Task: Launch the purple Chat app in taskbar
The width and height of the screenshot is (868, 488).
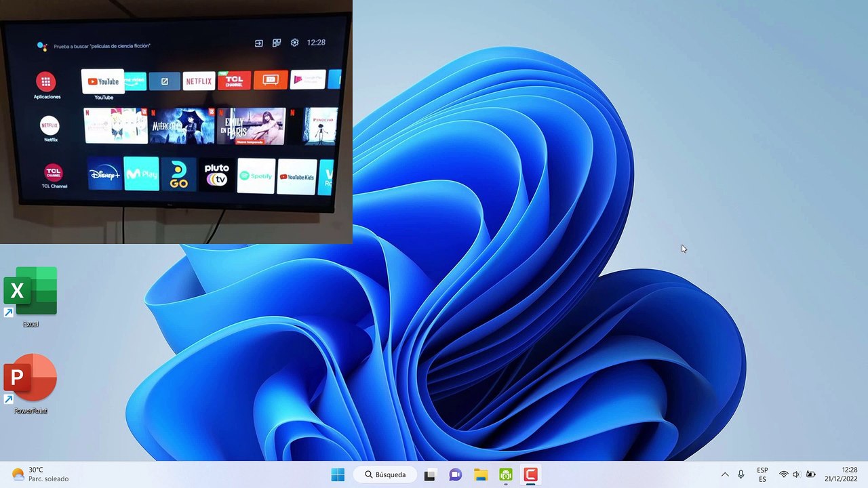Action: (455, 475)
